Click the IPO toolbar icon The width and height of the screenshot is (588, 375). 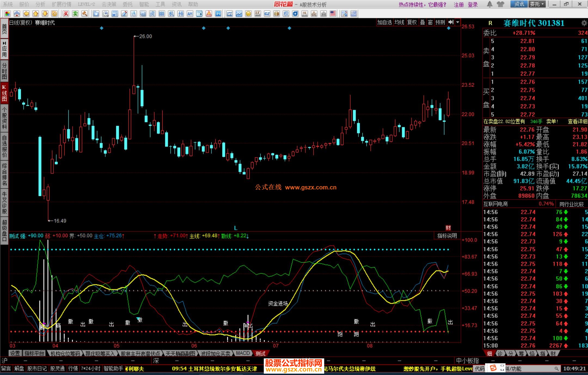click(x=218, y=14)
